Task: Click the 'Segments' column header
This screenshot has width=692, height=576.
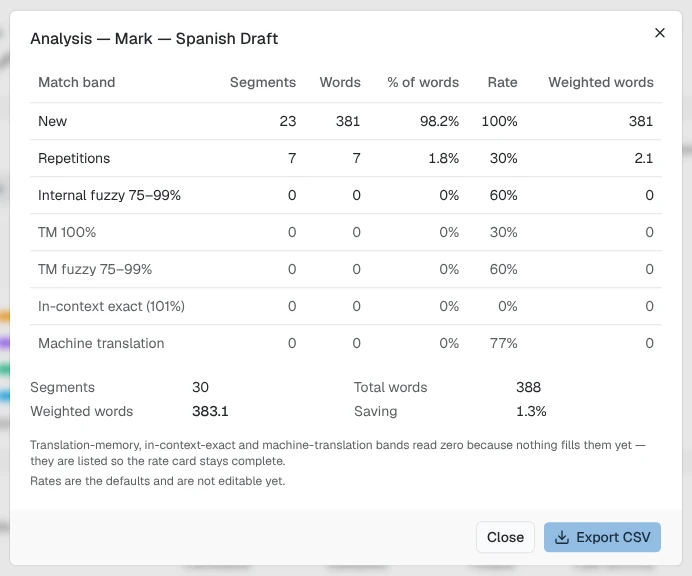Action: 263,83
